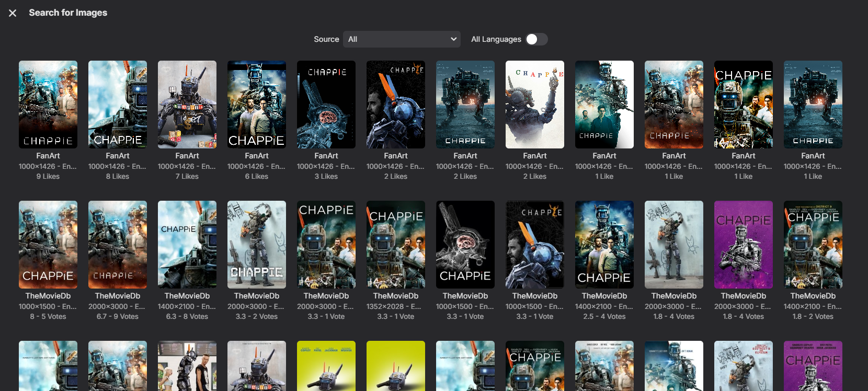Viewport: 868px width, 391px height.
Task: Open the Source dropdown set to All
Action: pyautogui.click(x=402, y=39)
